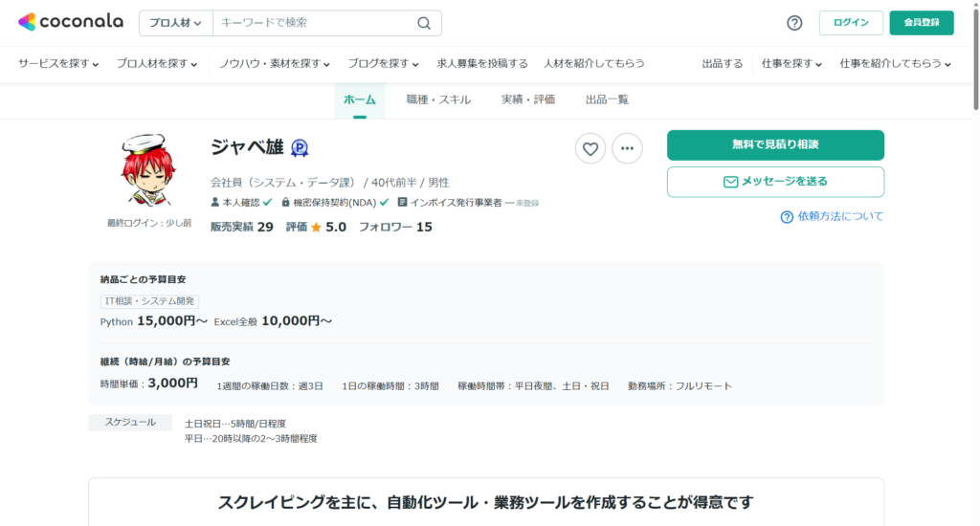980x526 pixels.
Task: Click the 会員登録 button
Action: tap(921, 23)
